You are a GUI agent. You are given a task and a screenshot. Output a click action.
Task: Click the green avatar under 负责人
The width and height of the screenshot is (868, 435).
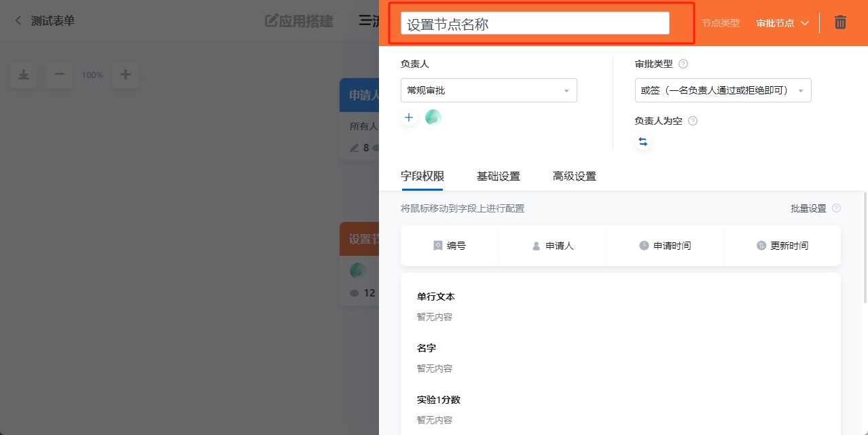click(433, 117)
